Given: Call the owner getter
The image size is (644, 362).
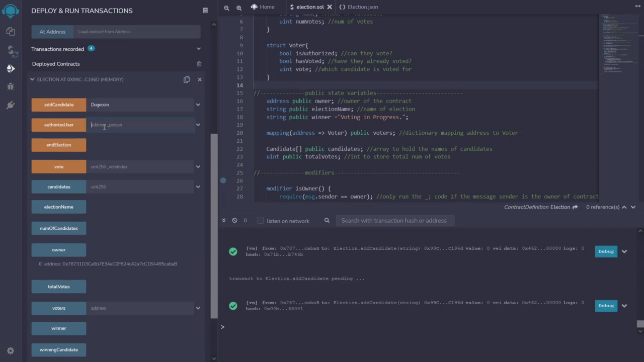Looking at the screenshot, I should (59, 250).
